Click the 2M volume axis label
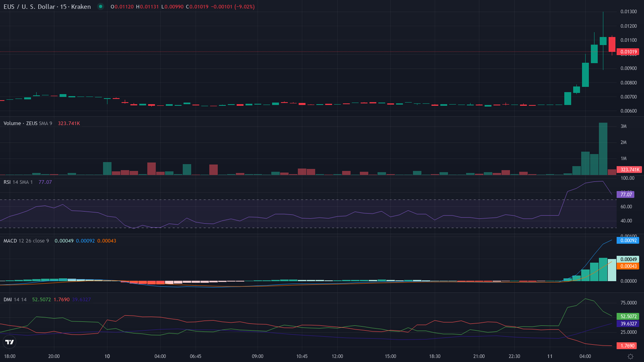Viewport: 644px width, 362px height. click(x=624, y=143)
